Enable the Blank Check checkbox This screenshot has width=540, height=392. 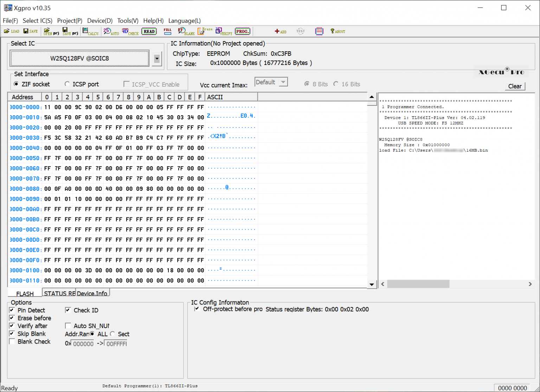point(12,341)
